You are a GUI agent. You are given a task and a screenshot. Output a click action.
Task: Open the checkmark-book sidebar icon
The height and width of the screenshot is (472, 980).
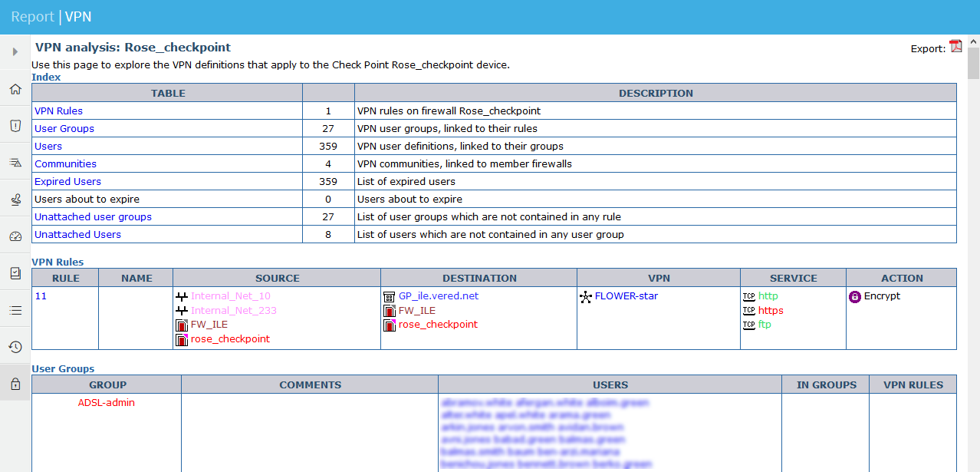(x=15, y=273)
